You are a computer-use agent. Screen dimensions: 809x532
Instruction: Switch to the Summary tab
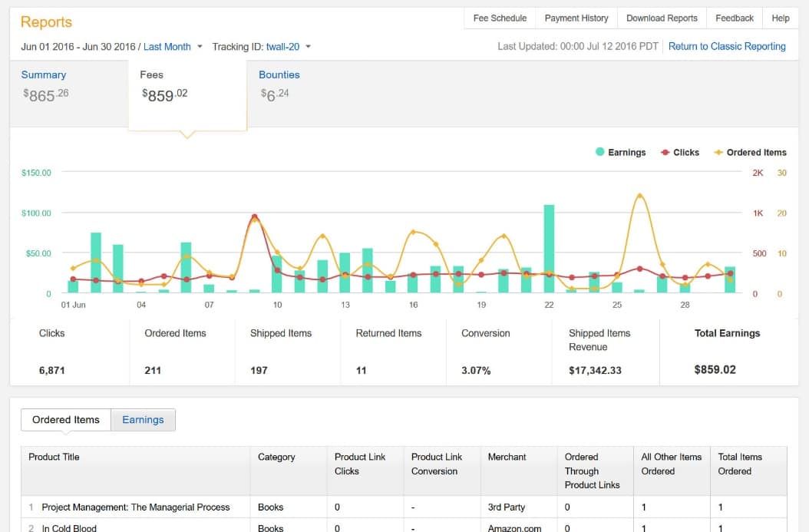[44, 75]
